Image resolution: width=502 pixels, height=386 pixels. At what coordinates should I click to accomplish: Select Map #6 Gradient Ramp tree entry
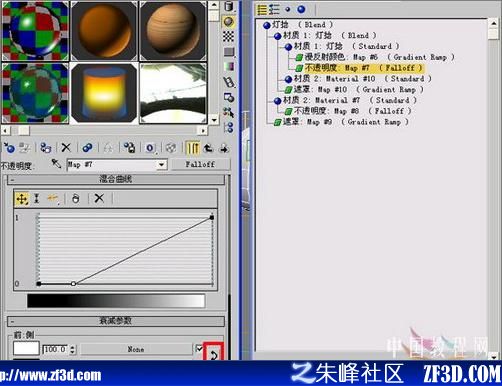[375, 57]
